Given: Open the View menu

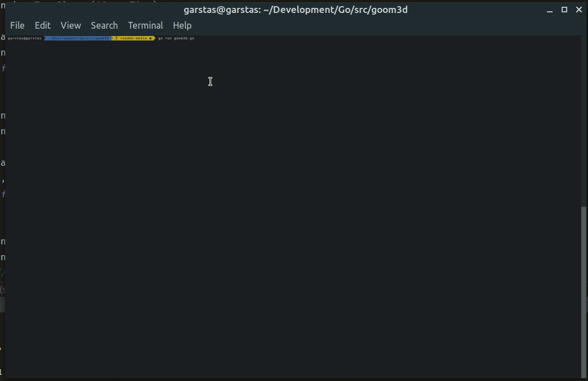Looking at the screenshot, I should point(71,25).
